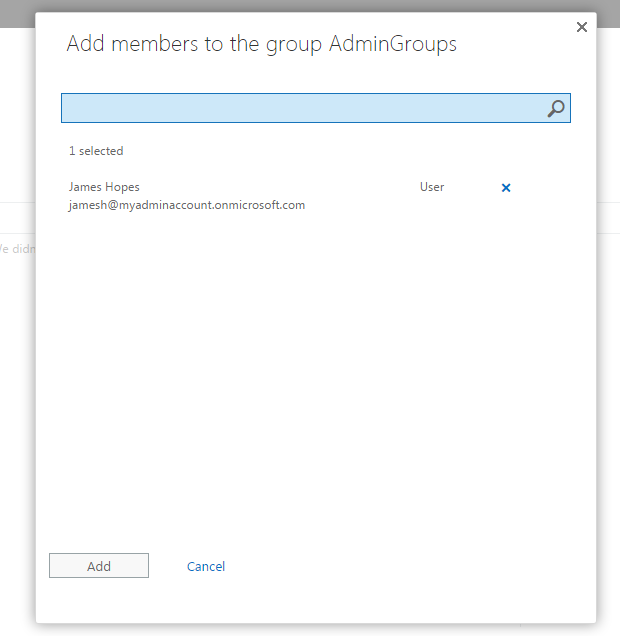Screen dimensions: 620x636
Task: Click the magnifier search icon
Action: point(556,109)
